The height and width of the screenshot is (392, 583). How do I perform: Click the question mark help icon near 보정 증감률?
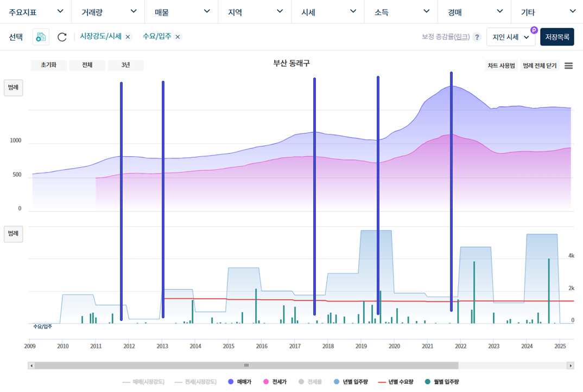(477, 37)
